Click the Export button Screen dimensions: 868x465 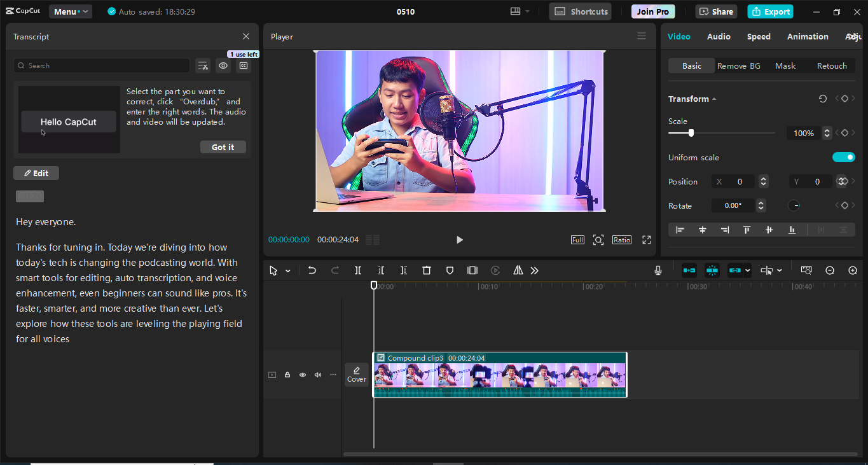click(770, 11)
